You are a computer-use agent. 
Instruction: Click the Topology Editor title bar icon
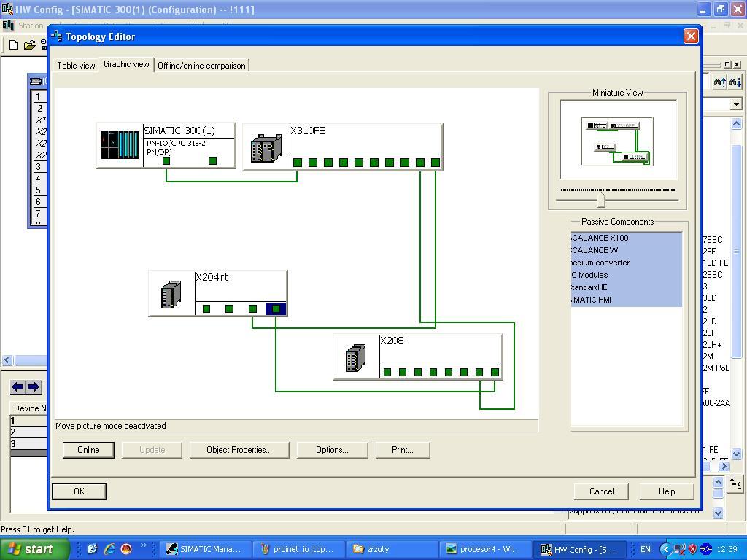tap(57, 36)
